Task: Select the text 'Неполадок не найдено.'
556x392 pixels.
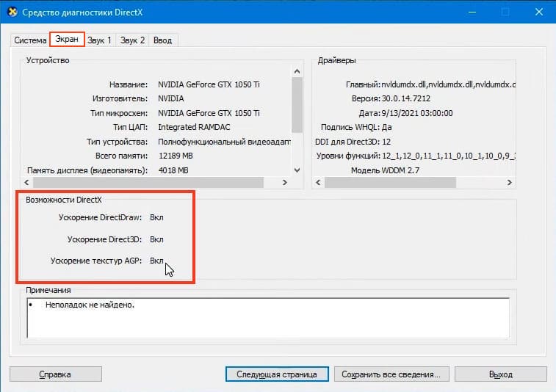Action: [90, 305]
